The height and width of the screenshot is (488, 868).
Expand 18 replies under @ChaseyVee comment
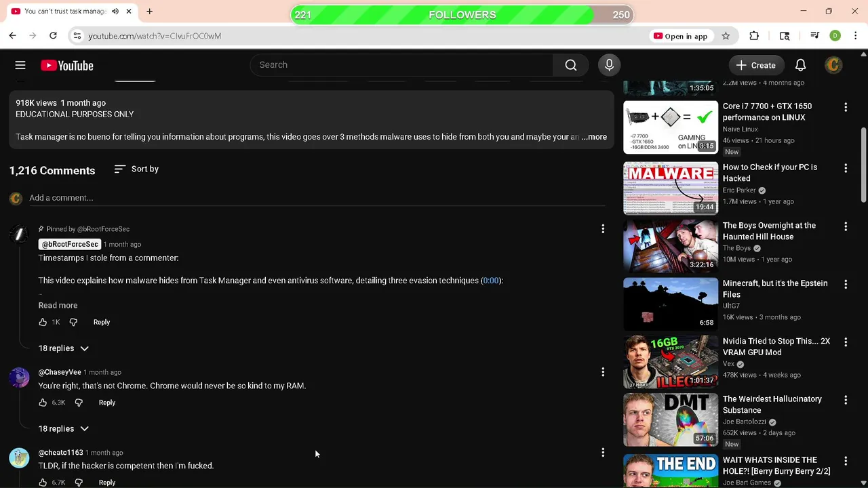(x=63, y=429)
